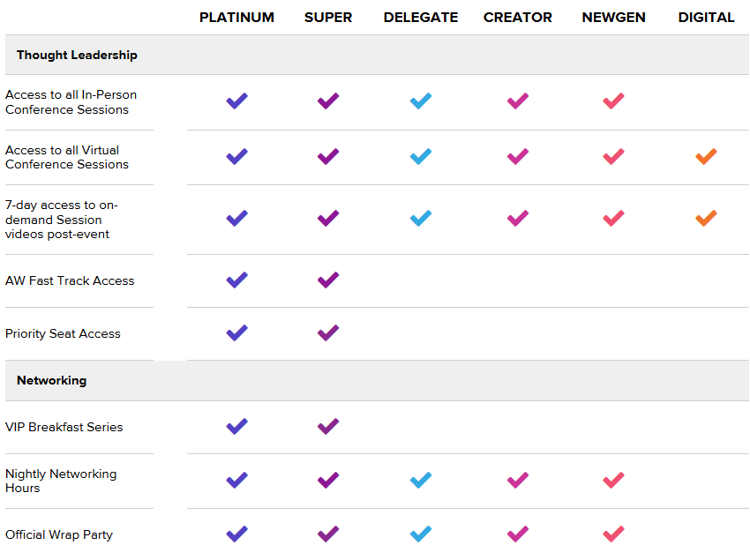The height and width of the screenshot is (560, 750).
Task: Select the DIGITAL column header
Action: (x=706, y=18)
